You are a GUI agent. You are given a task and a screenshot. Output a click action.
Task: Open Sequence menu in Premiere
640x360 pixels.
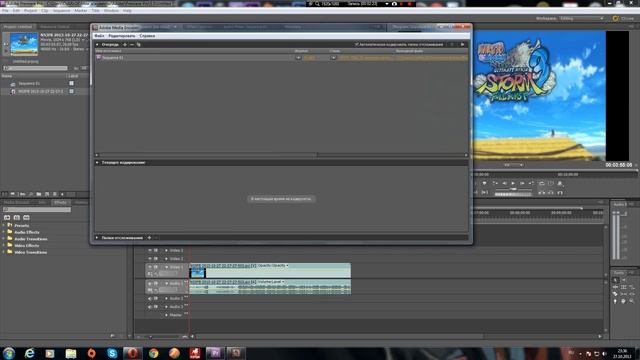point(61,11)
